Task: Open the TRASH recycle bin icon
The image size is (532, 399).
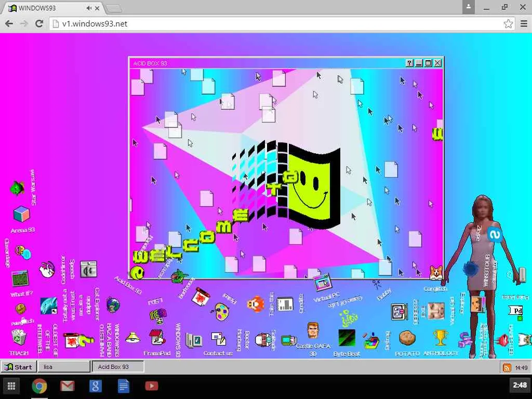Action: pos(19,338)
